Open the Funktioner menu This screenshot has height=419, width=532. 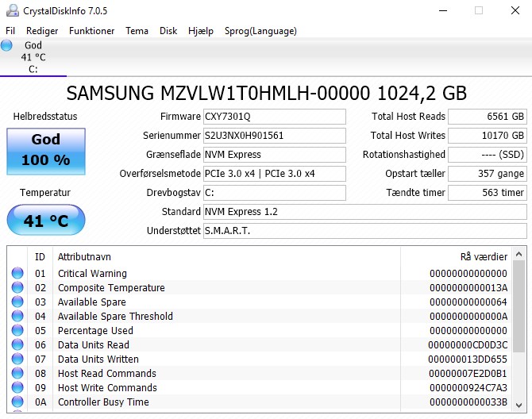click(91, 31)
